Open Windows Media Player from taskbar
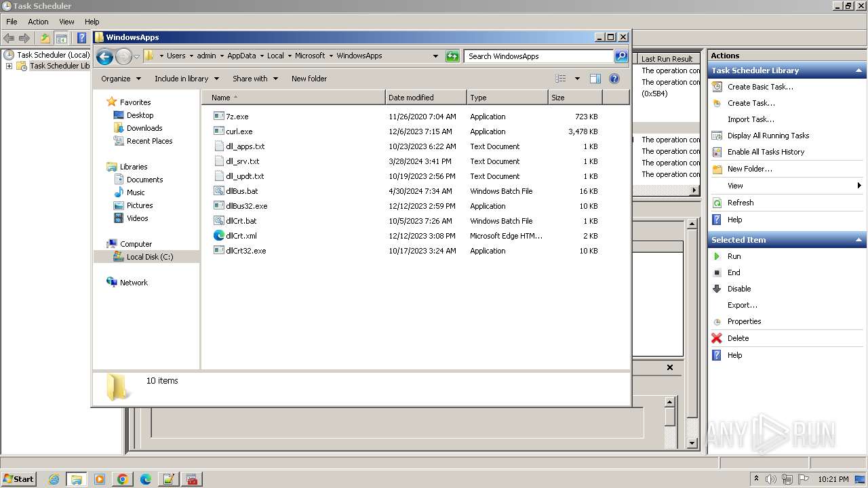 pyautogui.click(x=100, y=479)
